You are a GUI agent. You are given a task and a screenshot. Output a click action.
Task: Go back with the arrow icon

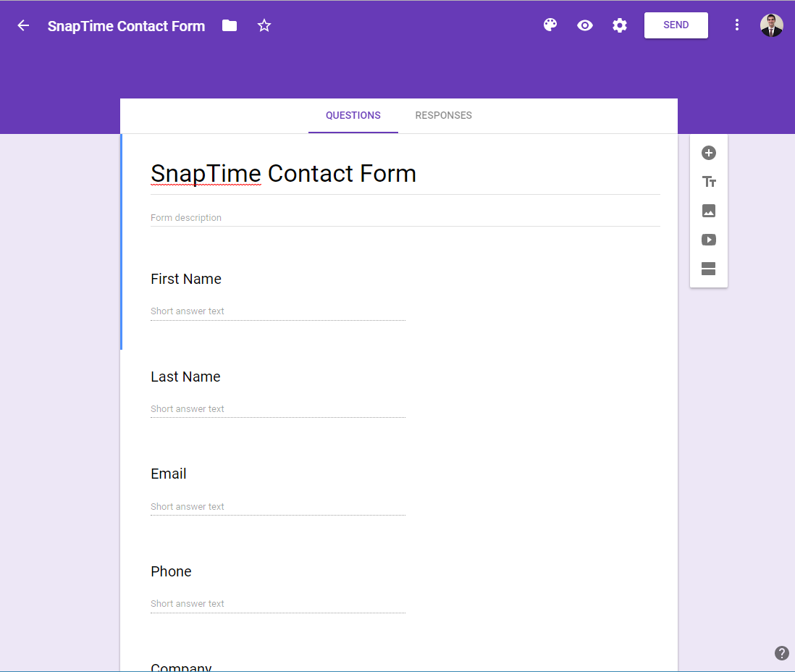coord(22,25)
